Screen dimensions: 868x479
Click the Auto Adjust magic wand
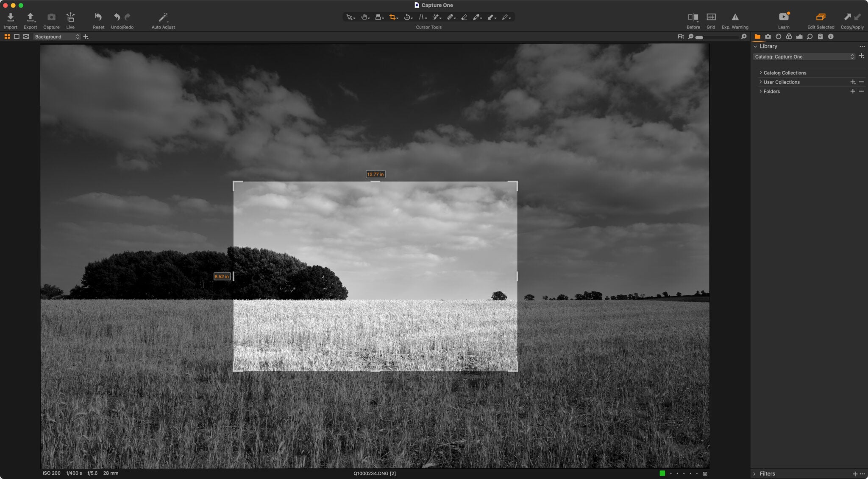click(163, 17)
